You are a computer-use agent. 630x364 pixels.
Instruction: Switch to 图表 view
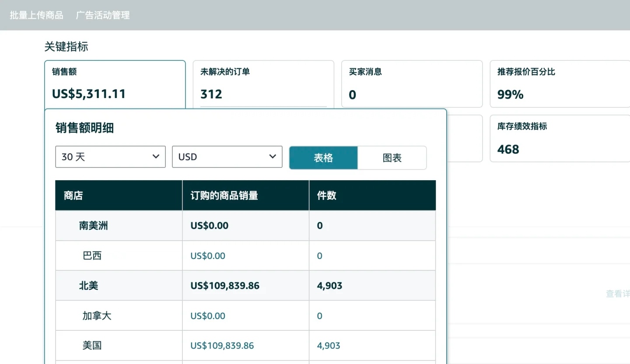[392, 158]
